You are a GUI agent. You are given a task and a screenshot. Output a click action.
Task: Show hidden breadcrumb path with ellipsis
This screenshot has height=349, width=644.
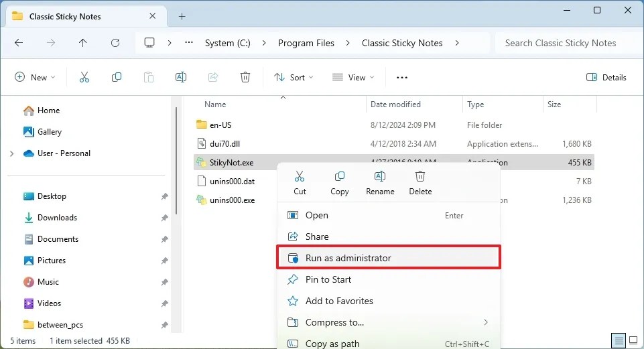[x=189, y=43]
